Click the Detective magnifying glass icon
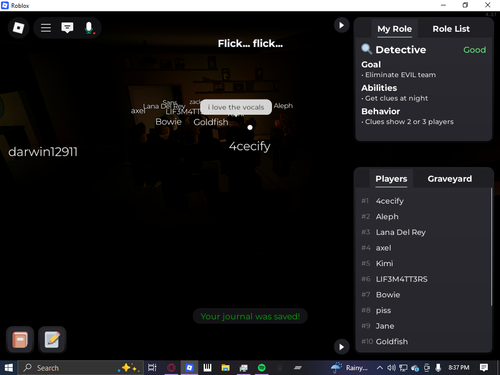 pyautogui.click(x=367, y=49)
